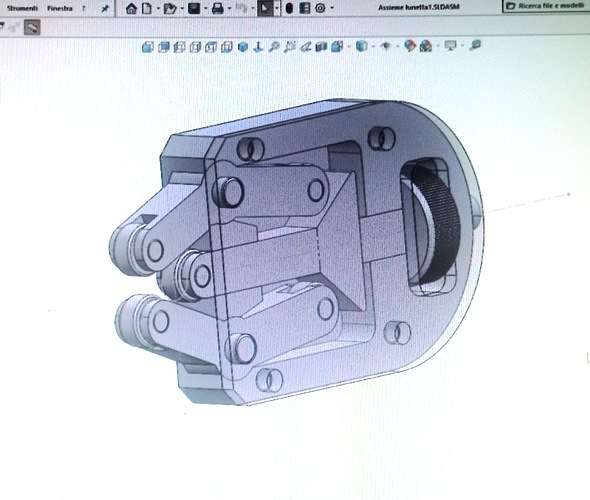Select Hidden Lines Removed display style
This screenshot has width=590, height=500.
pos(179,47)
